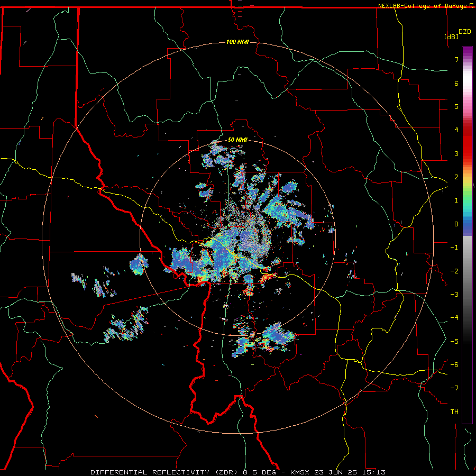Click the 4 value on the color scale
Image resolution: width=476 pixels, height=476 pixels.
tap(456, 130)
